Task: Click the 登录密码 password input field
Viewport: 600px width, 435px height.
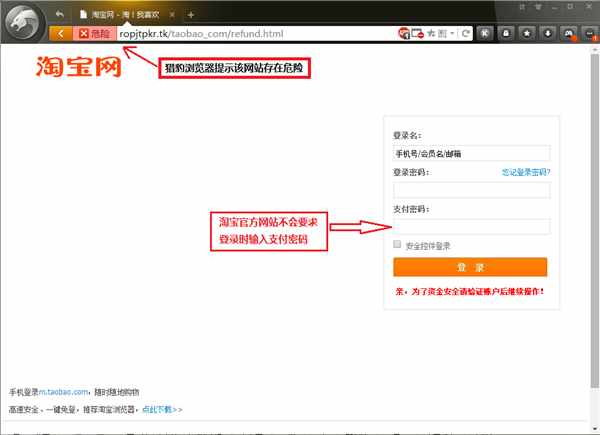Action: point(471,190)
